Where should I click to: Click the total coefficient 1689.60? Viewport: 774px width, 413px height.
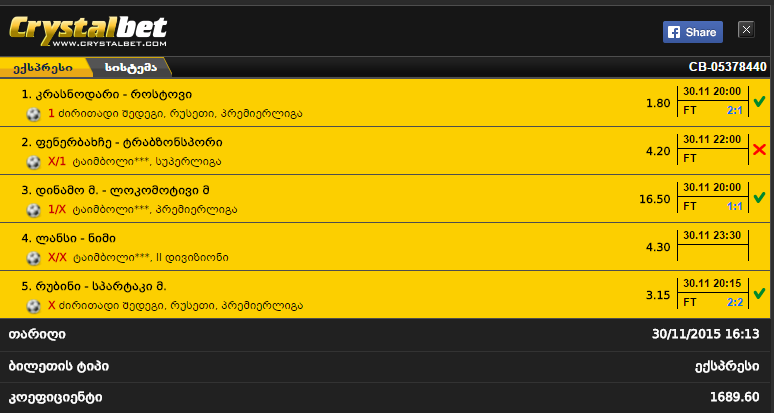click(x=735, y=397)
